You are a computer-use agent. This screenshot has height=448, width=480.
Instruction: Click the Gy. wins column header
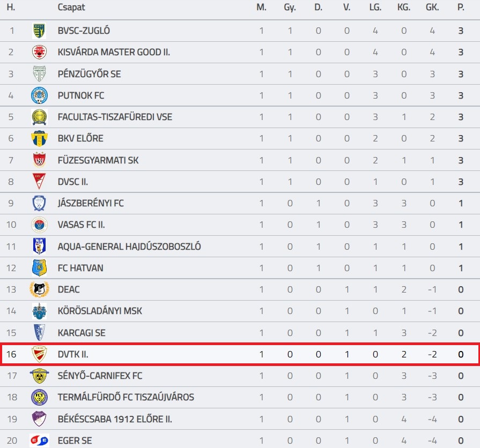290,8
